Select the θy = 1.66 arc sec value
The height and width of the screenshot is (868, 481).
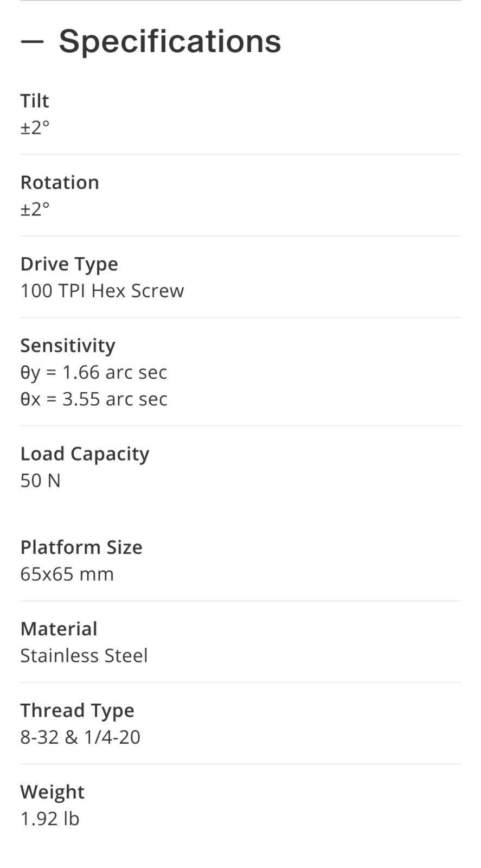93,372
